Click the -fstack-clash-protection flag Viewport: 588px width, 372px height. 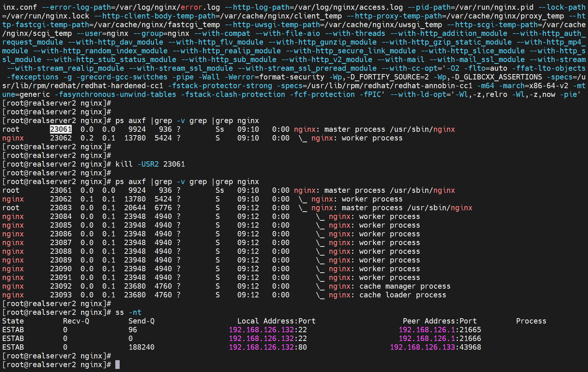233,94
